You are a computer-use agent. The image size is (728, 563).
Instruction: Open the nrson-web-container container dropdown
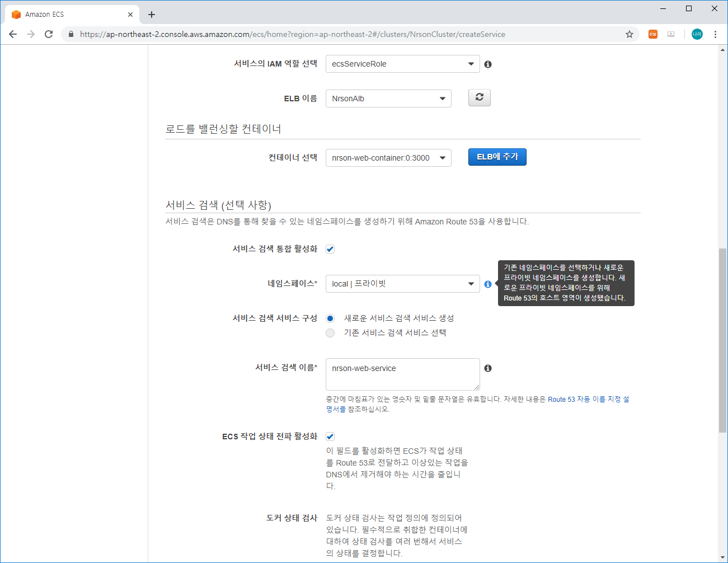388,158
